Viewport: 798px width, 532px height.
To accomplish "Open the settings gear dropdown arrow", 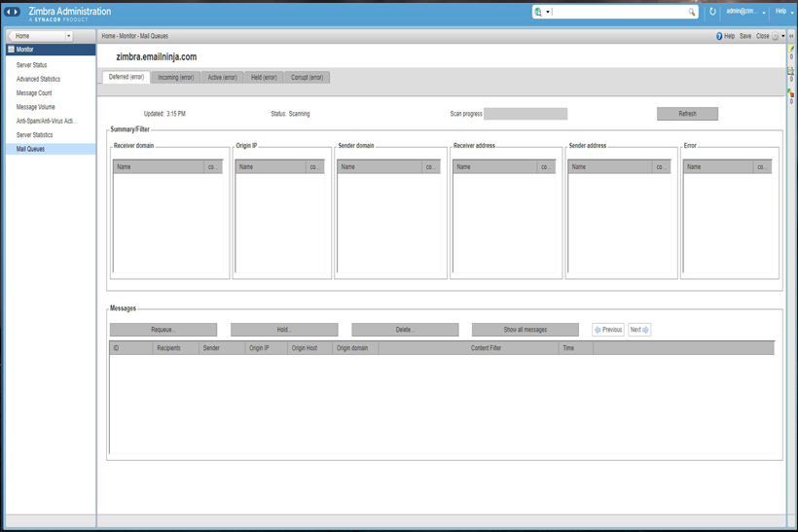I will coord(782,36).
